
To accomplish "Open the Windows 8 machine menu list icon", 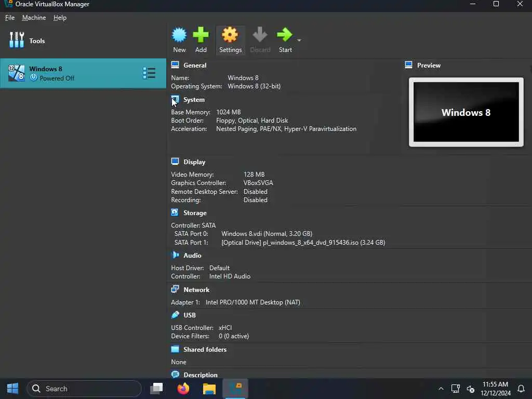I will [149, 73].
